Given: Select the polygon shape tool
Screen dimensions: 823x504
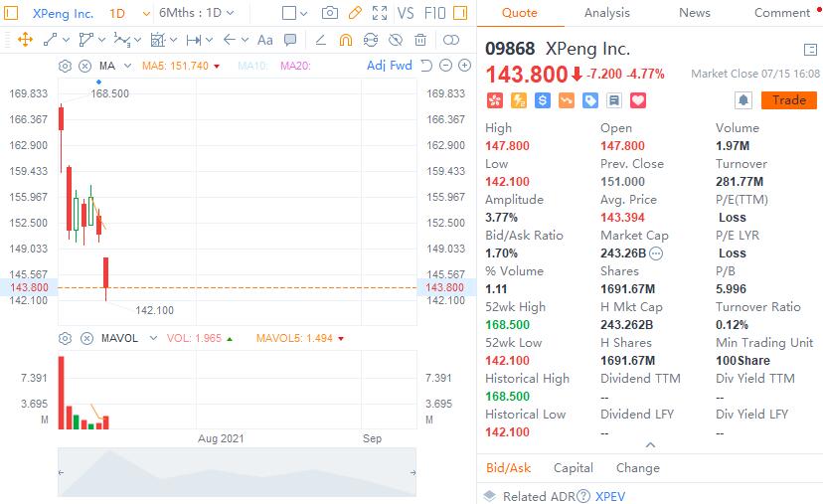Looking at the screenshot, I should pyautogui.click(x=85, y=40).
